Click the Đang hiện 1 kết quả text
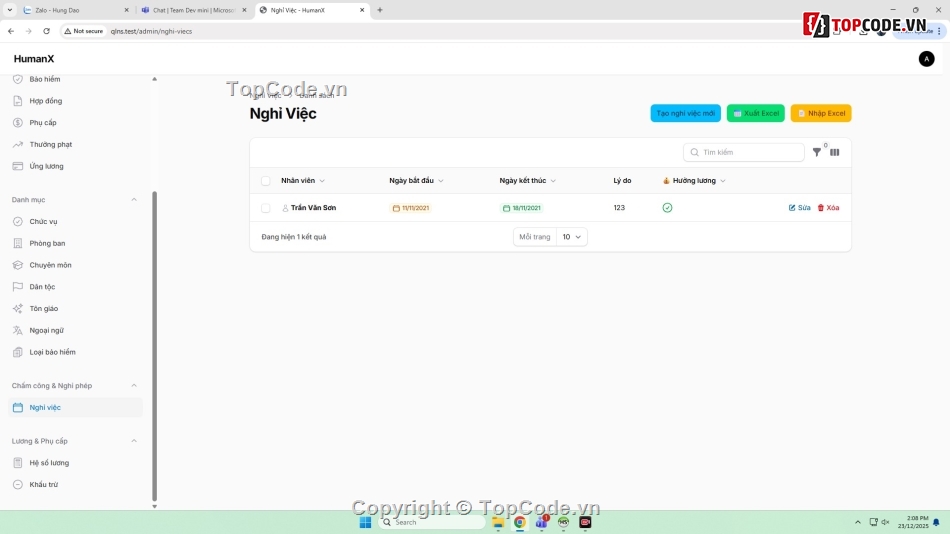The width and height of the screenshot is (950, 534). [x=294, y=237]
